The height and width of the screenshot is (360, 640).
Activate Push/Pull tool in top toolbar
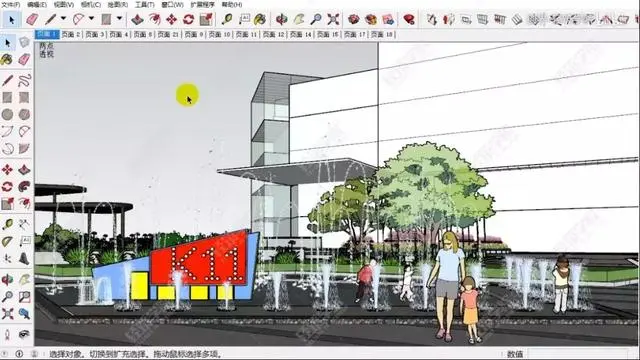click(137, 19)
